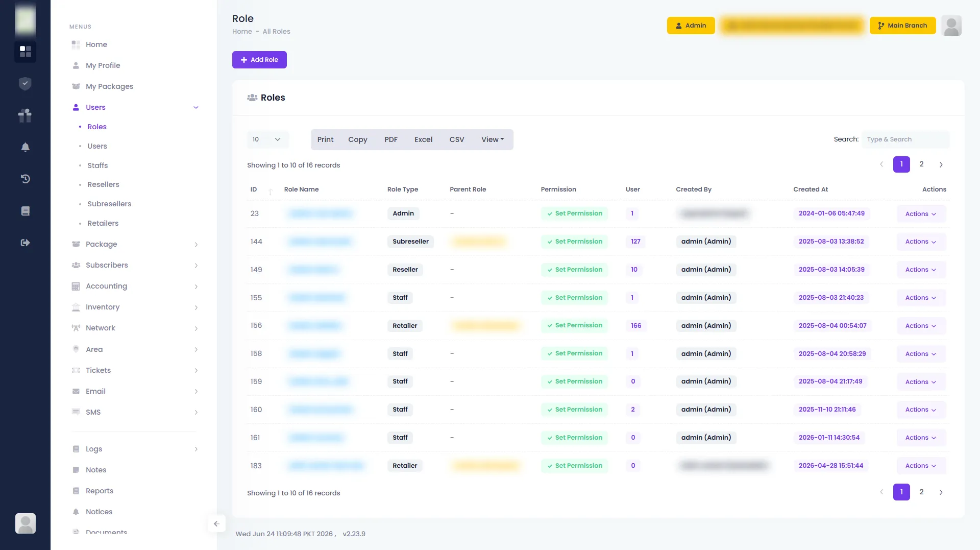Open the Staffs submenu item
980x550 pixels.
pyautogui.click(x=97, y=165)
